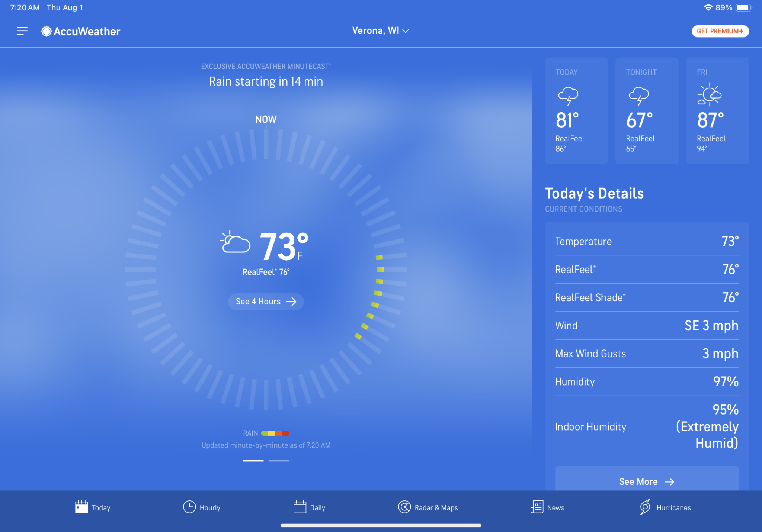Click the 'Rain starting in 14 min' text
The height and width of the screenshot is (532, 762).
point(266,81)
